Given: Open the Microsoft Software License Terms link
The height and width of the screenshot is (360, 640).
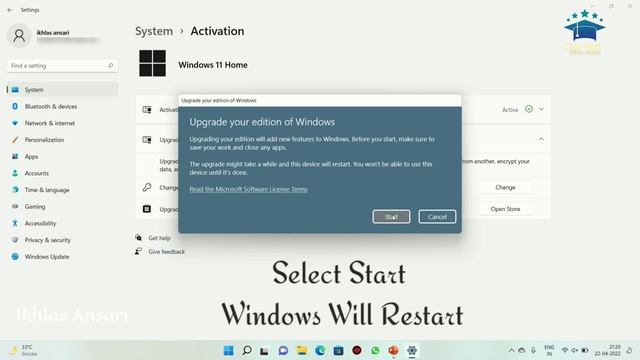Looking at the screenshot, I should point(248,189).
